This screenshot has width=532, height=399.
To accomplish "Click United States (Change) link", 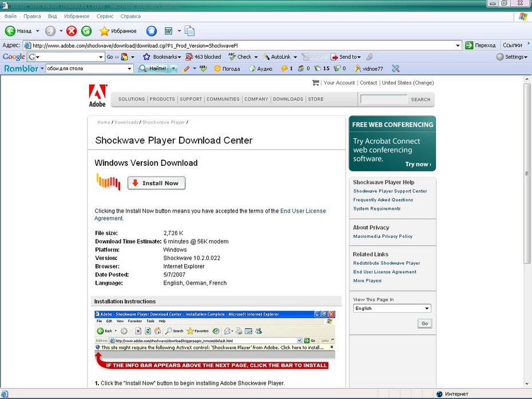I will 408,83.
